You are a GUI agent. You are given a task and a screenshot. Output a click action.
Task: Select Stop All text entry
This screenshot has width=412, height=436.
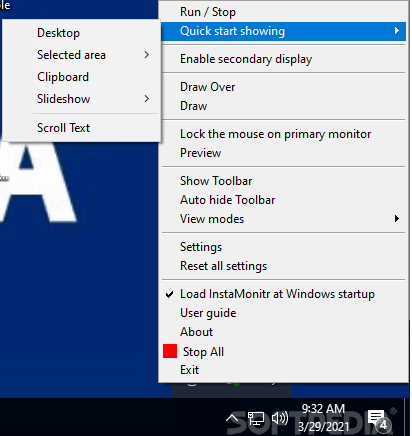[203, 352]
